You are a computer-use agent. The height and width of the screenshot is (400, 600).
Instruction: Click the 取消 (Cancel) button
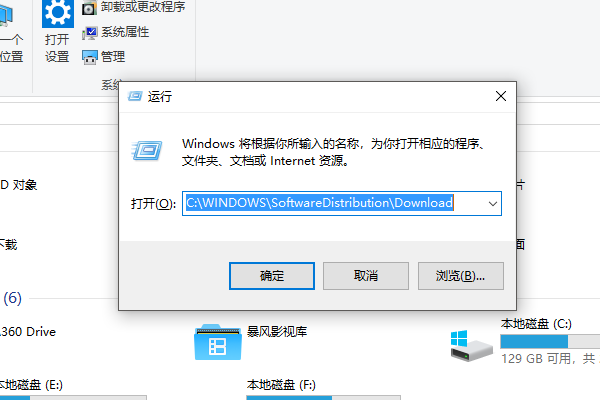coord(366,276)
